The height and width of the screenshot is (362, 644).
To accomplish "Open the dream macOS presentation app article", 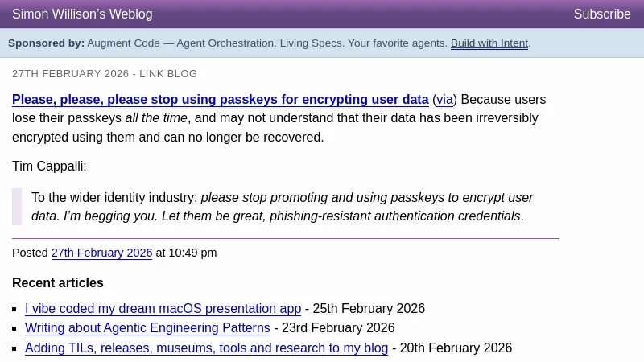I will pos(163,309).
